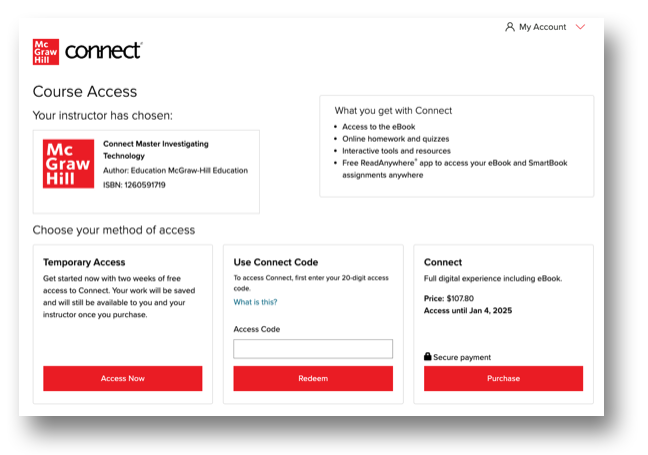Image resolution: width=648 pixels, height=455 pixels.
Task: Expand the My Account dropdown chevron
Action: pos(581,27)
